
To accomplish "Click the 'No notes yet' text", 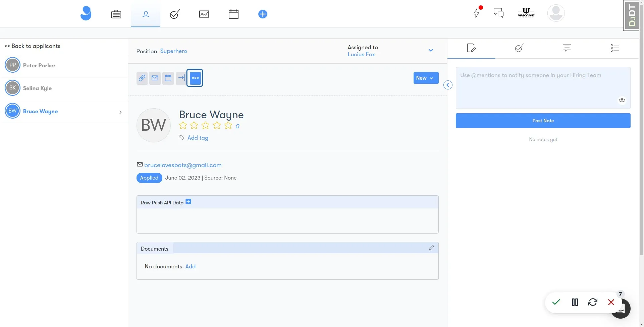I will click(x=543, y=140).
